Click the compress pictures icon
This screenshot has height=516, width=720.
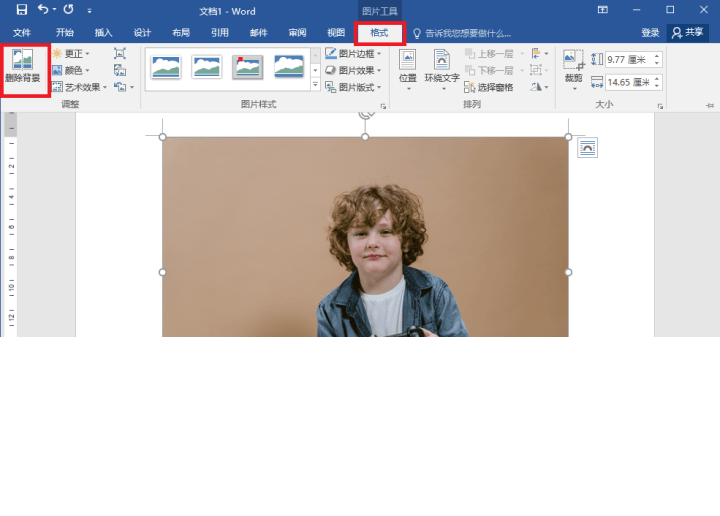[120, 53]
